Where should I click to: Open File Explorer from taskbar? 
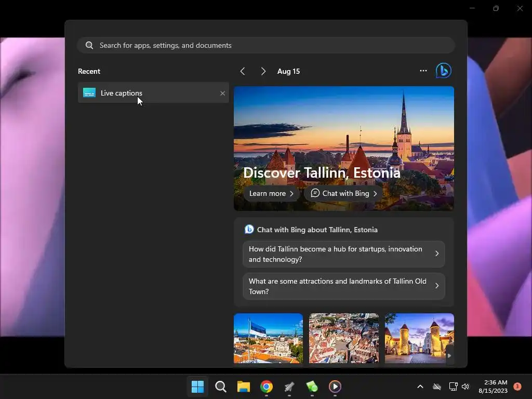(x=243, y=387)
